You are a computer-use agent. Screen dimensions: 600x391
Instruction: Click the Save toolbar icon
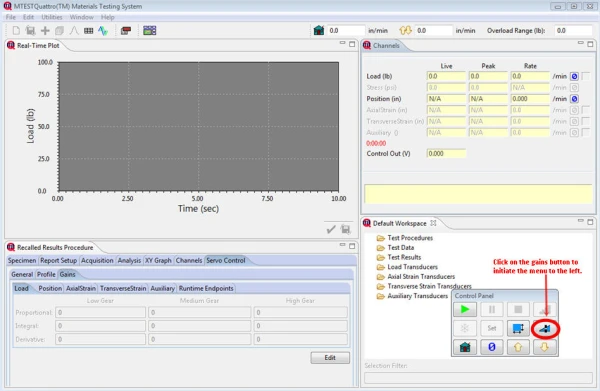(30, 31)
